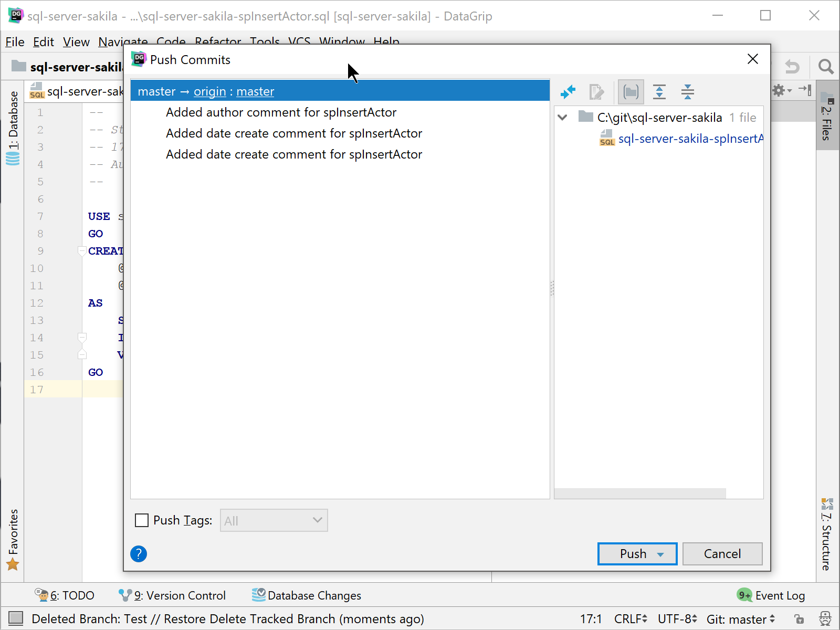
Task: Select commit 'Added author comment for spInsertActor'
Action: (281, 112)
